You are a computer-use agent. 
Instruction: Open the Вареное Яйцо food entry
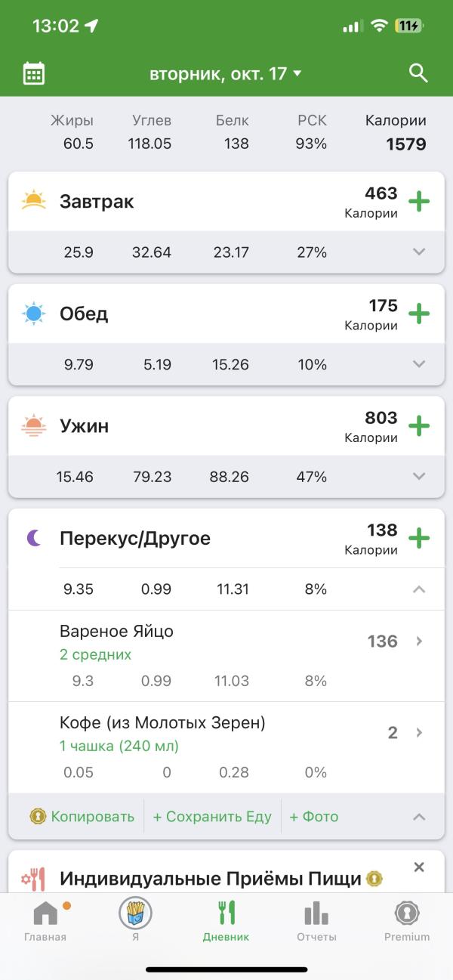coord(226,656)
